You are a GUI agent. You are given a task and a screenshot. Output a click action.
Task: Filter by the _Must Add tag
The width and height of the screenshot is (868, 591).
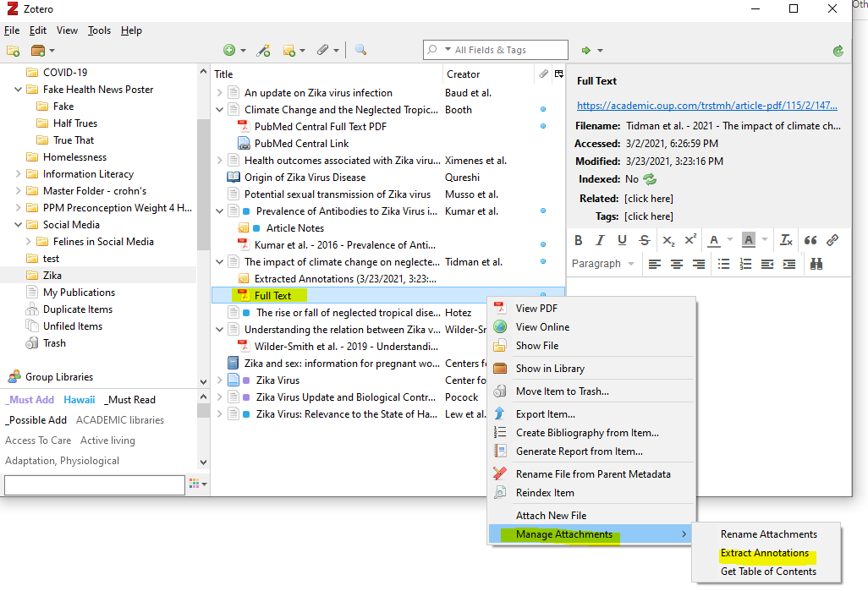(x=30, y=400)
